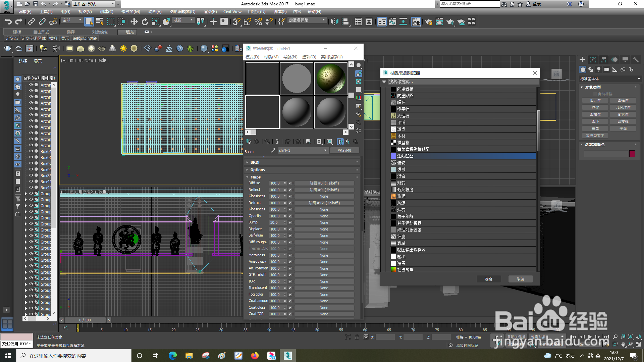
Task: Select the Rotate transform tool
Action: (x=145, y=22)
